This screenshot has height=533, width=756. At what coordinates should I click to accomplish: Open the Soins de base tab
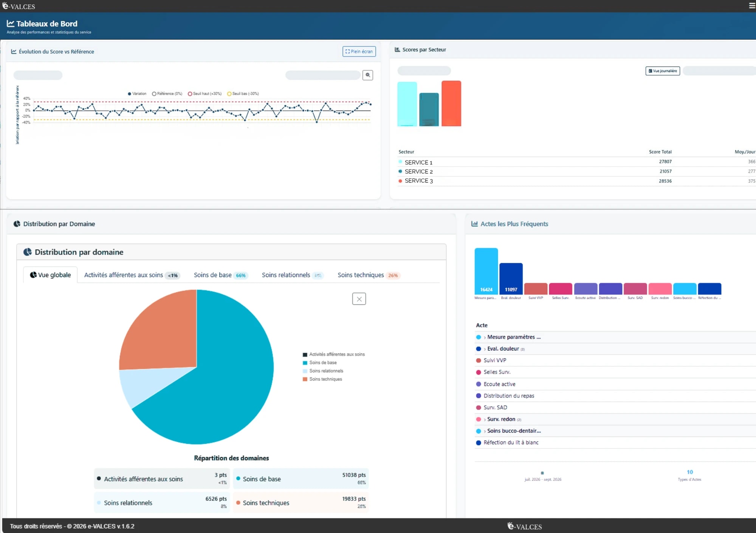(x=220, y=275)
